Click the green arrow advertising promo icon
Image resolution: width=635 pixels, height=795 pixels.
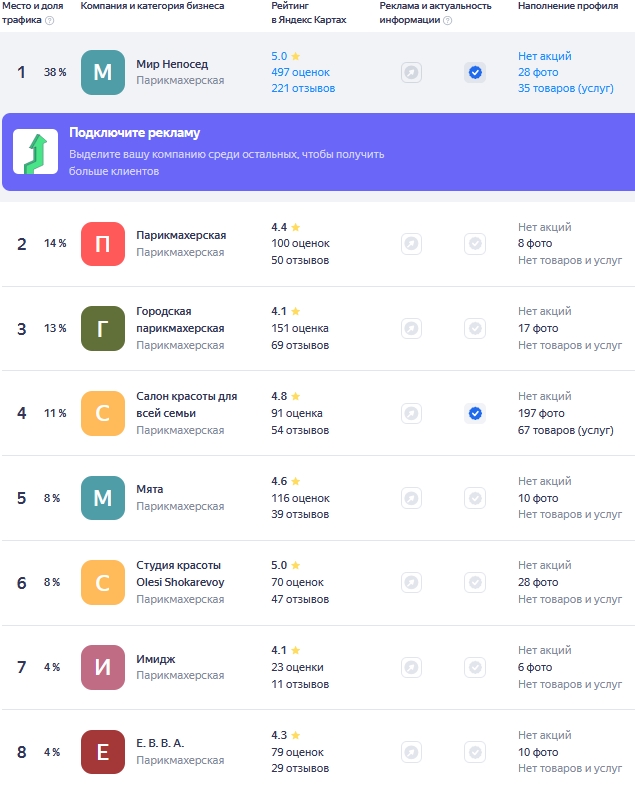pos(35,152)
